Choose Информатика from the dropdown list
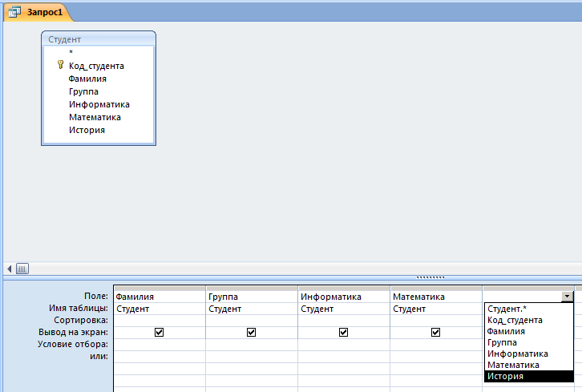 pyautogui.click(x=528, y=354)
